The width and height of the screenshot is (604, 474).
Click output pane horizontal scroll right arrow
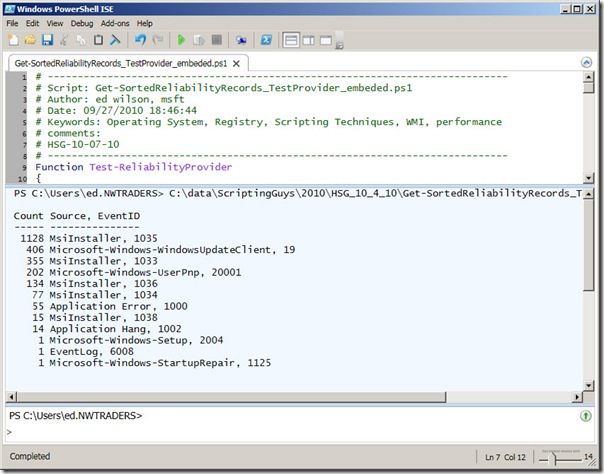[x=577, y=397]
